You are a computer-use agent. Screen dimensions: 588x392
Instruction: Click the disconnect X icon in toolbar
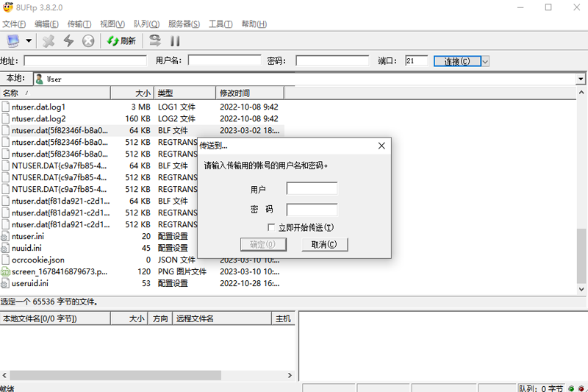coord(49,41)
